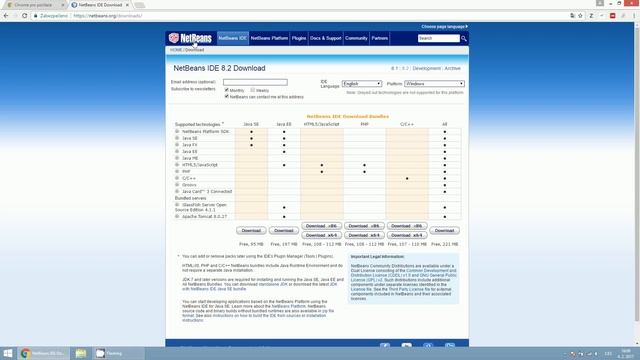
Task: Open Choose page language menu
Action: click(444, 27)
